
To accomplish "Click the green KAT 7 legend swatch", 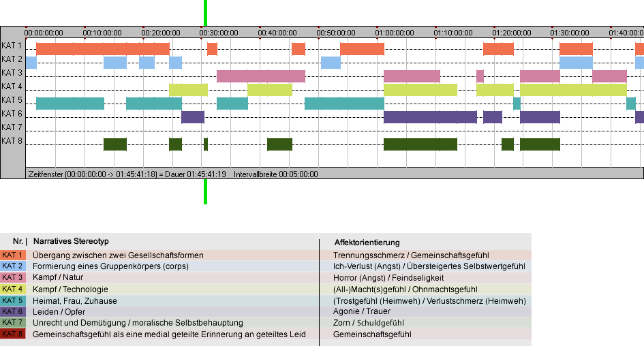I will 13,323.
